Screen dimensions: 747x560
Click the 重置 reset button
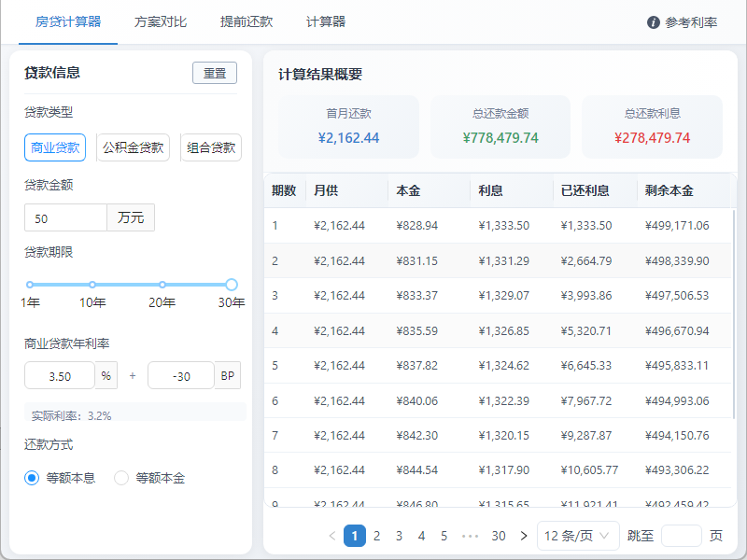pos(215,73)
